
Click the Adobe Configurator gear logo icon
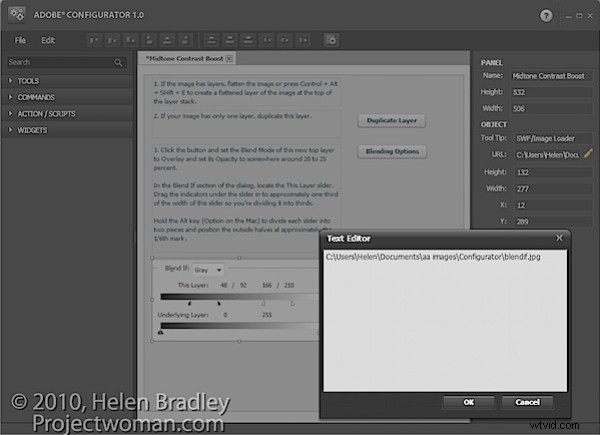click(x=17, y=15)
